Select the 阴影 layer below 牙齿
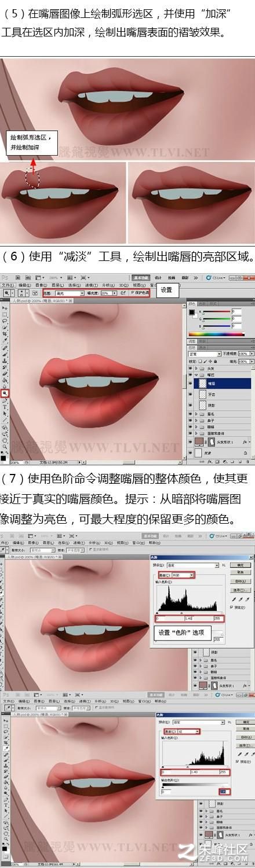Image resolution: width=255 pixels, height=868 pixels. pyautogui.click(x=223, y=405)
